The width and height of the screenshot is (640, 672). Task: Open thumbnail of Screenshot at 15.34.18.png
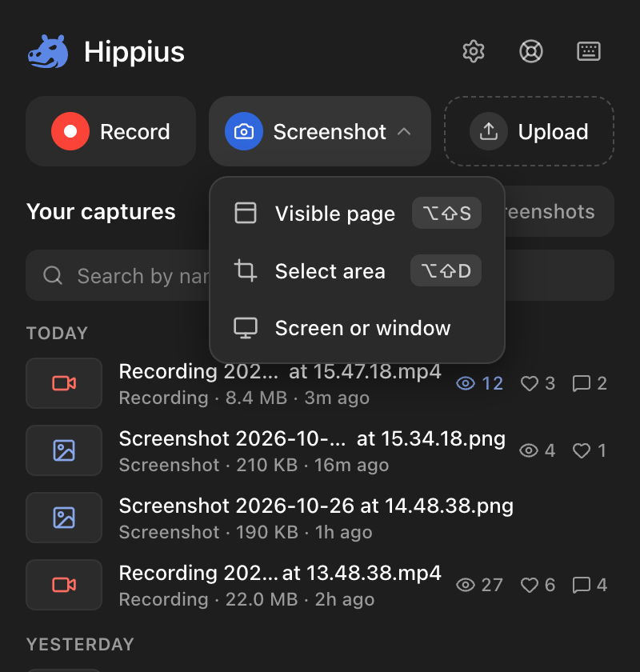[64, 450]
